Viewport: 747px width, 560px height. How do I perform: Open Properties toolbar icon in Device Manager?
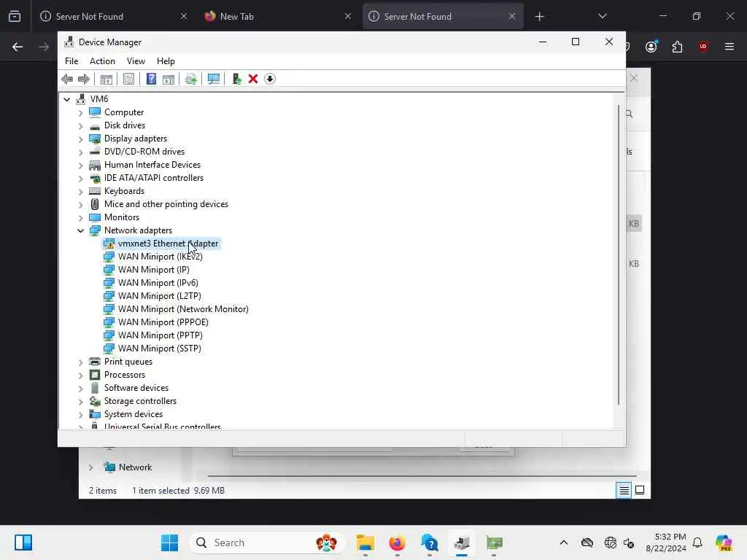click(x=128, y=79)
